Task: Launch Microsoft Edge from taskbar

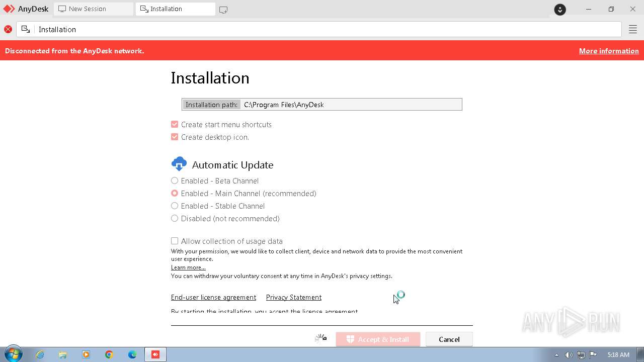Action: [132, 354]
